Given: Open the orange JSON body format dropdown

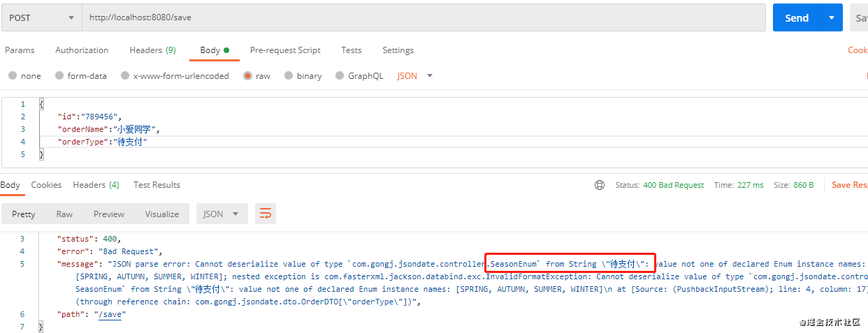Looking at the screenshot, I should (415, 76).
